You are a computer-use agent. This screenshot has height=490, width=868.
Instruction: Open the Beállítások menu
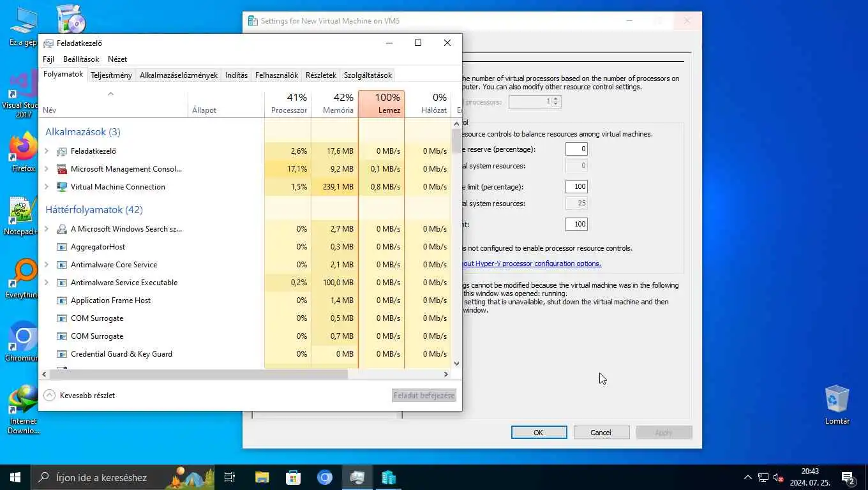click(x=81, y=59)
